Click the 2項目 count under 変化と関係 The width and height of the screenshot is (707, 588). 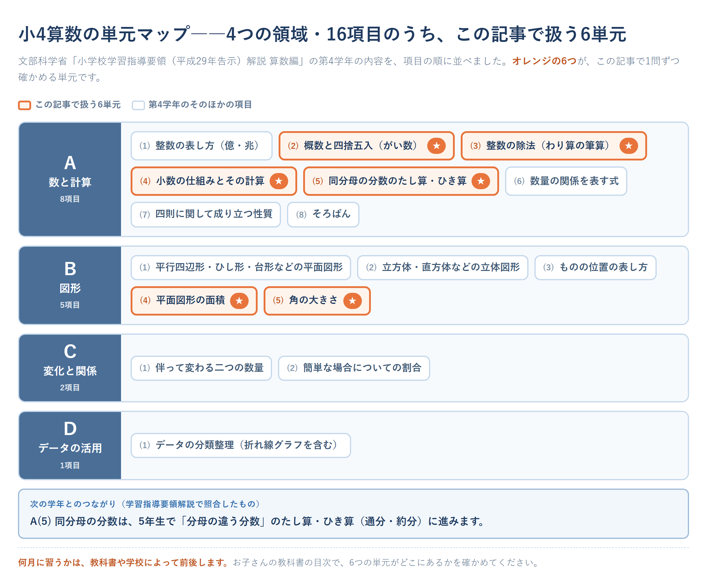pyautogui.click(x=70, y=387)
